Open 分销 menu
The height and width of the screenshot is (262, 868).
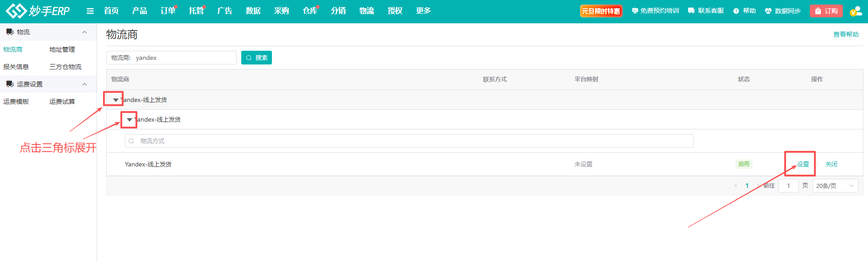(338, 11)
